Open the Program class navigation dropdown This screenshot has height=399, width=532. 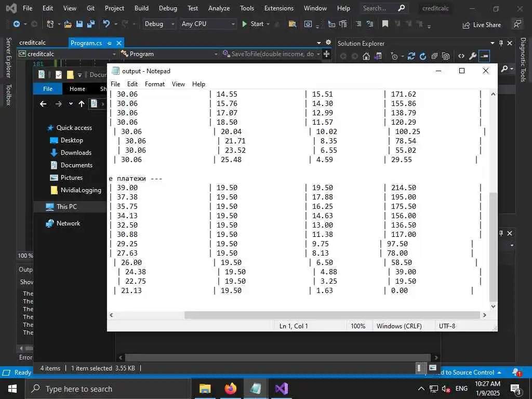169,54
